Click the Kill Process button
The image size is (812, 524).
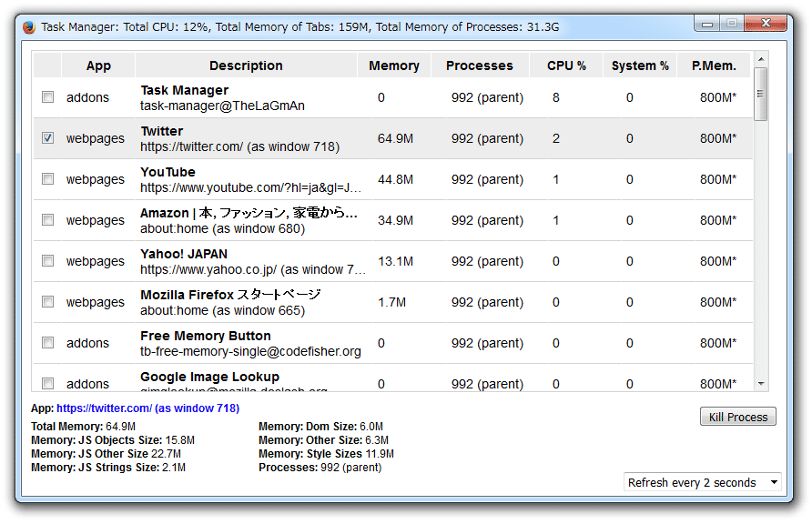[738, 417]
